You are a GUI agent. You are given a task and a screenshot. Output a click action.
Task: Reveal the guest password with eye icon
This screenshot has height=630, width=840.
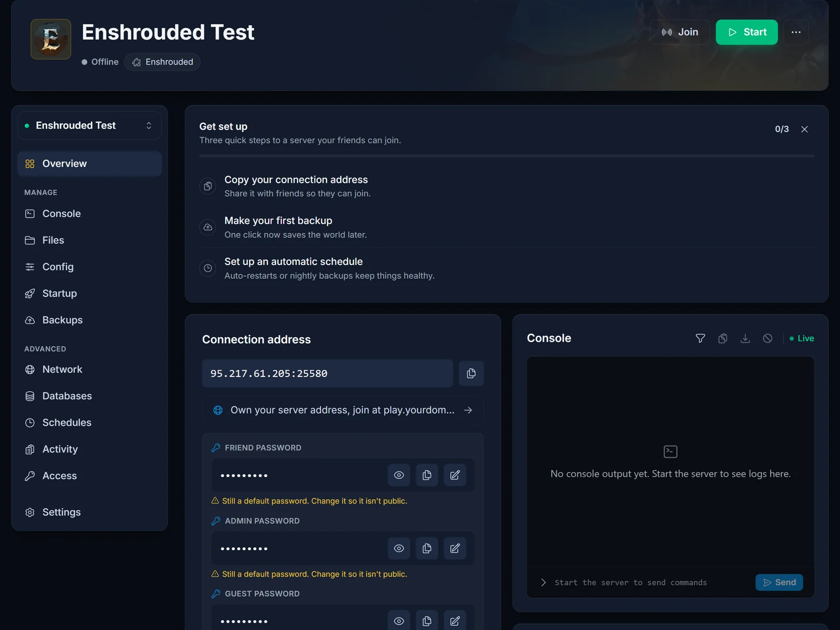pyautogui.click(x=399, y=621)
